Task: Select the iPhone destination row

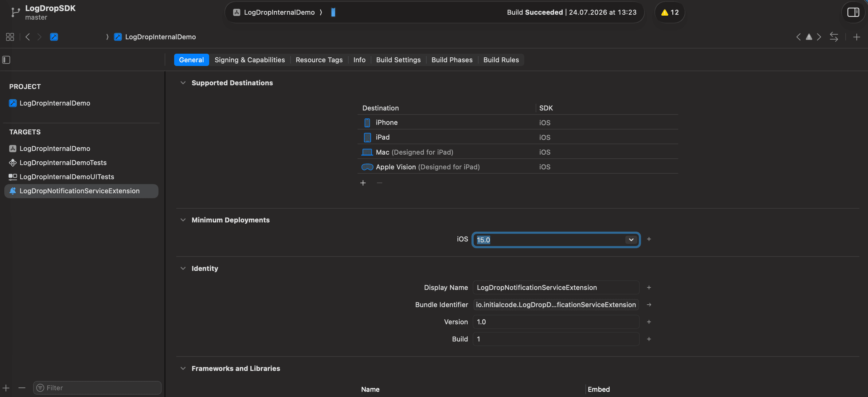Action: click(x=518, y=122)
